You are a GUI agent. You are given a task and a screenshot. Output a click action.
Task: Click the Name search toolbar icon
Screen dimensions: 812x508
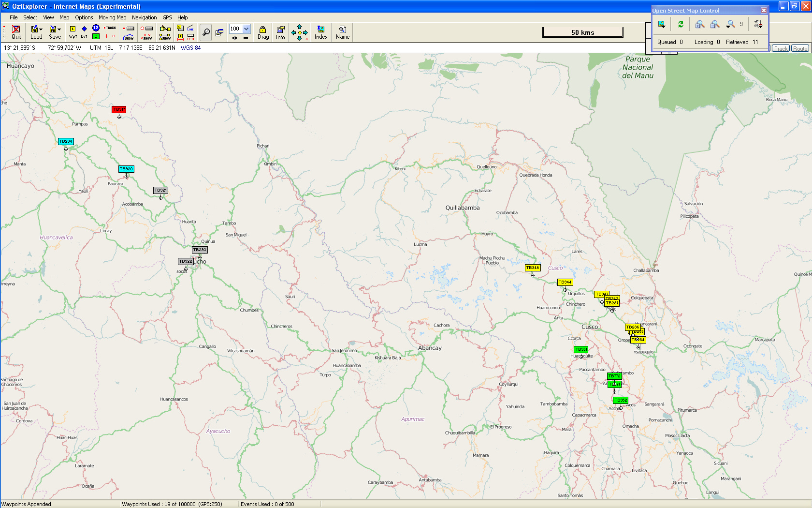point(343,32)
